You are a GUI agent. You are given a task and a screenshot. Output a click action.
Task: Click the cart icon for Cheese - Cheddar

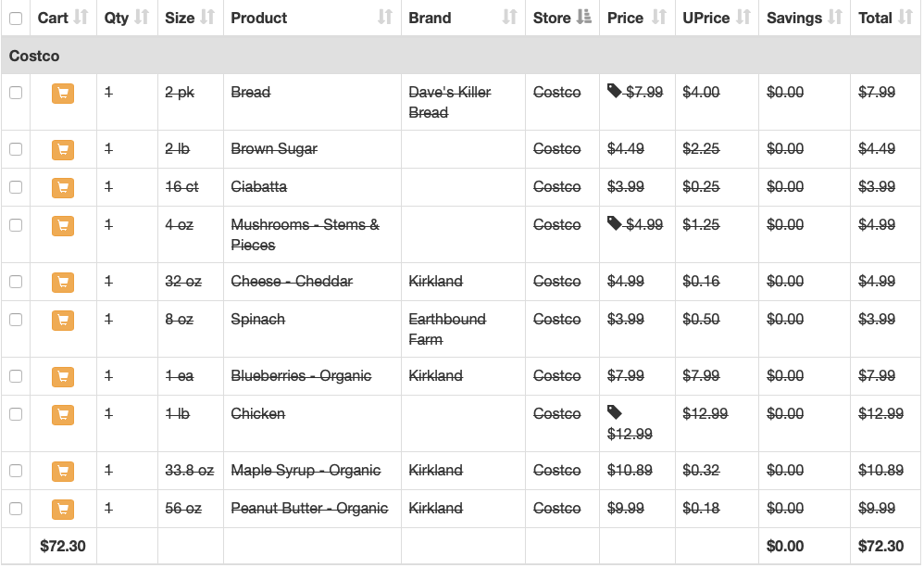63,283
